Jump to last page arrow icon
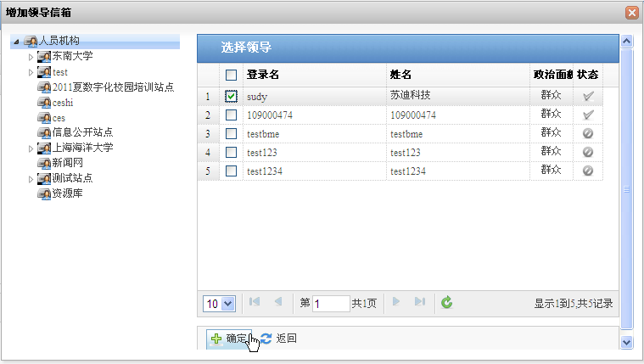 click(419, 303)
